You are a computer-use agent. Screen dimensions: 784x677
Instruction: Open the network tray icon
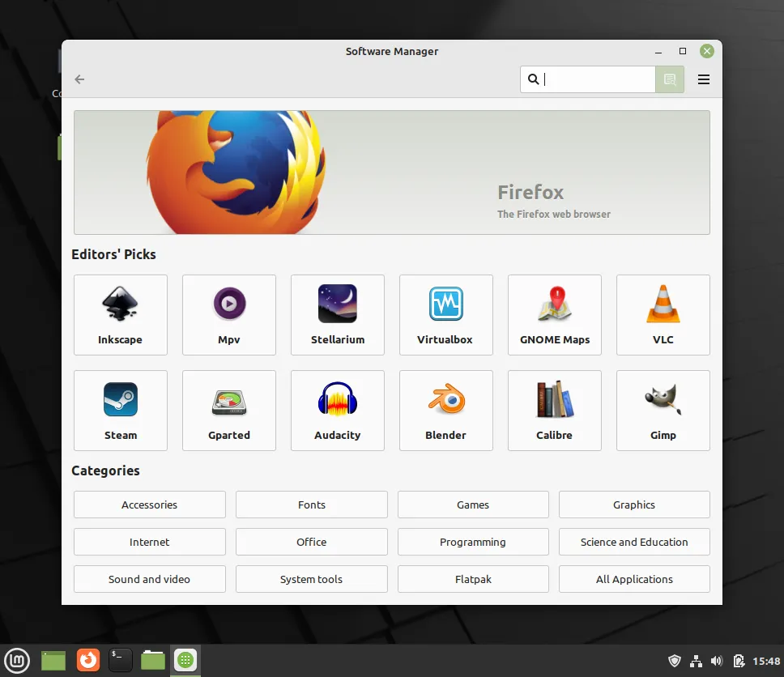coord(696,661)
